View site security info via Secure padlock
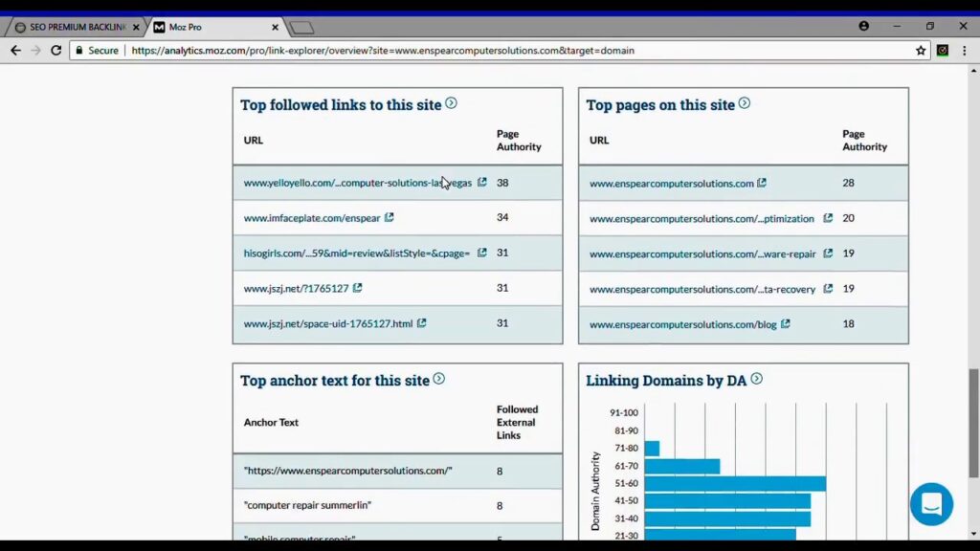980x551 pixels. pyautogui.click(x=97, y=50)
